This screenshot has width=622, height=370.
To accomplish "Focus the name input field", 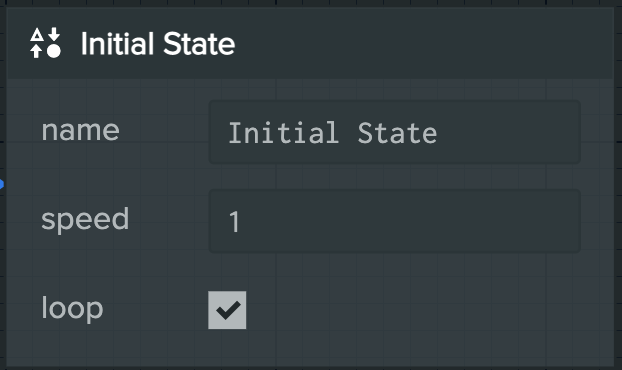I will (x=395, y=132).
